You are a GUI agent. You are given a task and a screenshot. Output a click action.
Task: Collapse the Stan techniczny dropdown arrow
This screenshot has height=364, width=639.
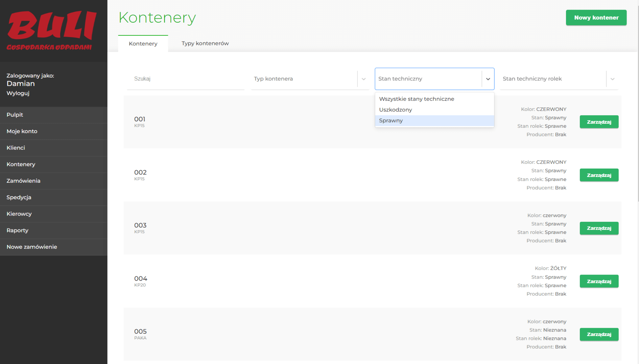pos(488,79)
